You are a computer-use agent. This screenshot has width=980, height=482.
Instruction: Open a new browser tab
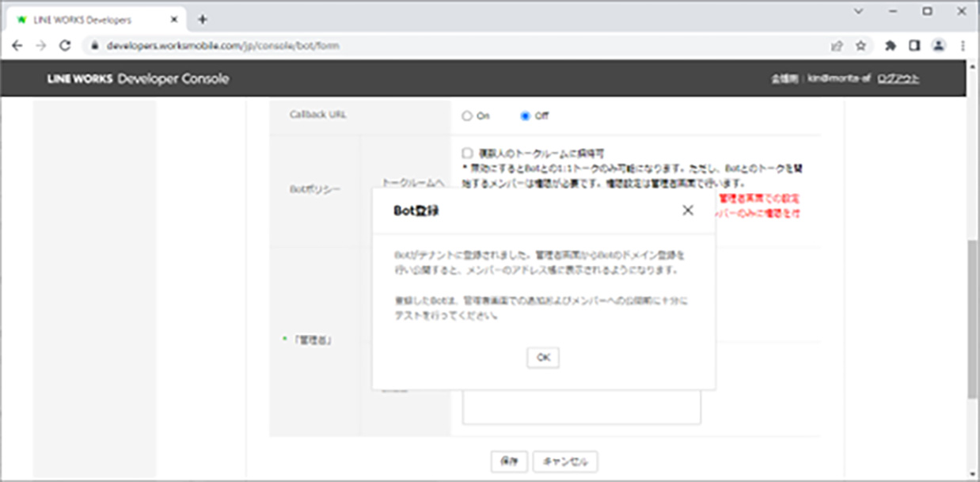[203, 19]
